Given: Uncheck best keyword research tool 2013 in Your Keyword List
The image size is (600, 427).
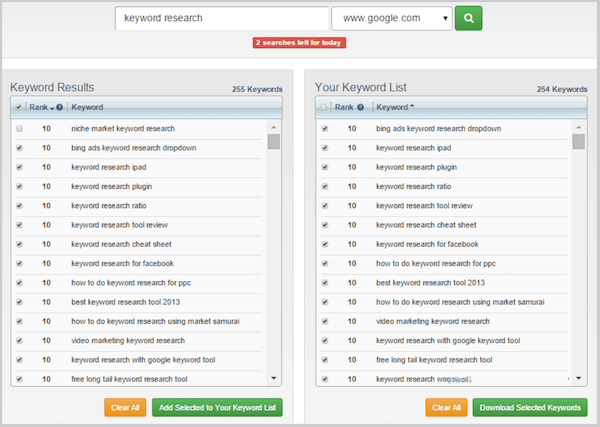Looking at the screenshot, I should [325, 283].
